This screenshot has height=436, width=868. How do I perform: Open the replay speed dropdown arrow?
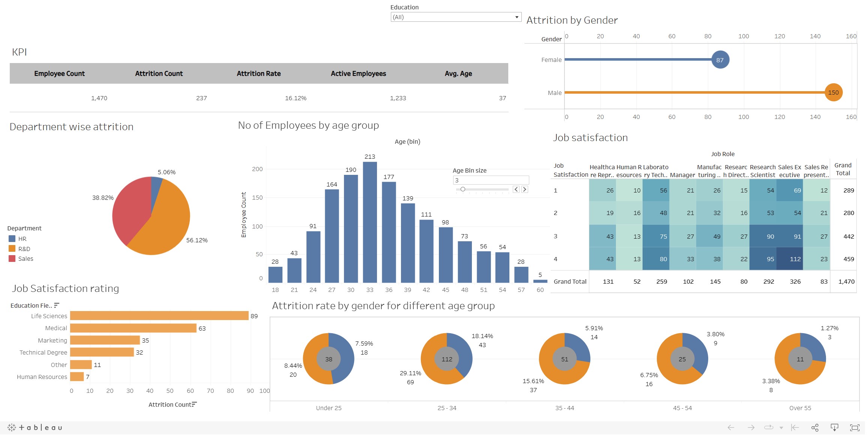[781, 428]
